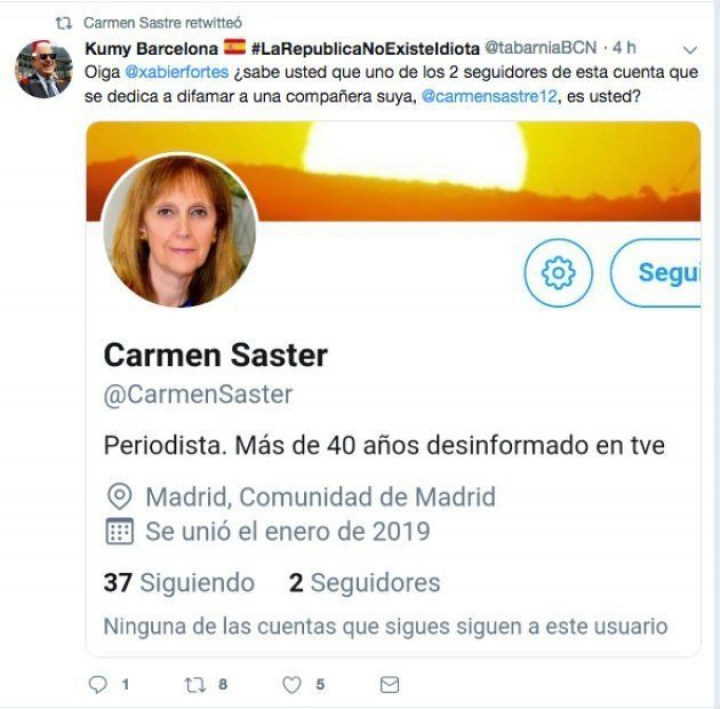Expand the tweet options chevron
Screen dimensions: 720x709
tap(690, 49)
